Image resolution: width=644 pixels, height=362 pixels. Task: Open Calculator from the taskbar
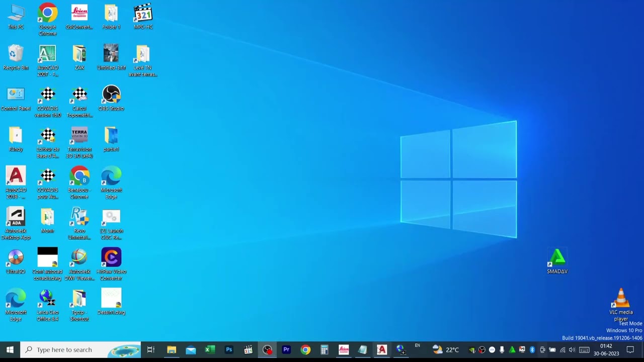tap(325, 349)
